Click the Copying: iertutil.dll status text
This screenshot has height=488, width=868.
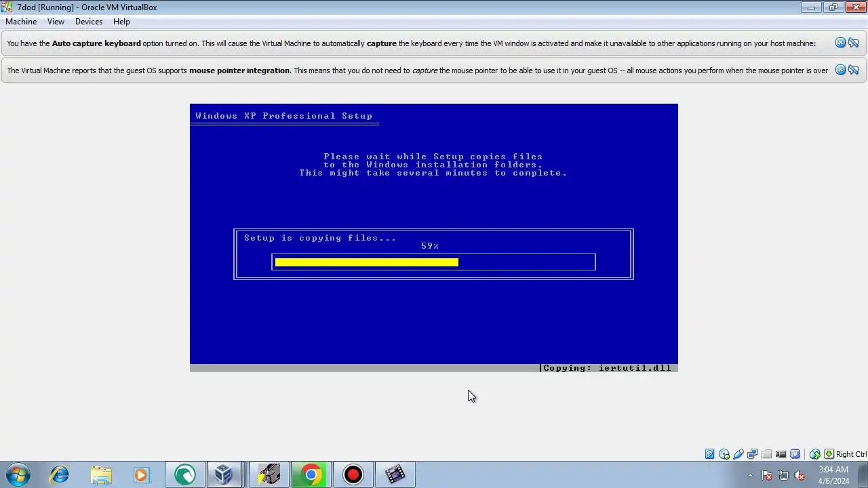tap(607, 368)
